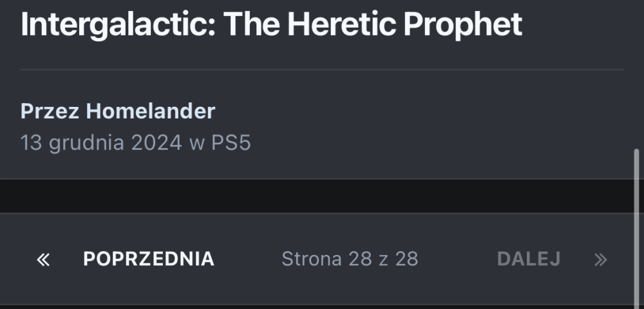The image size is (644, 309).
Task: Open the PS5 forum section link
Action: click(231, 142)
